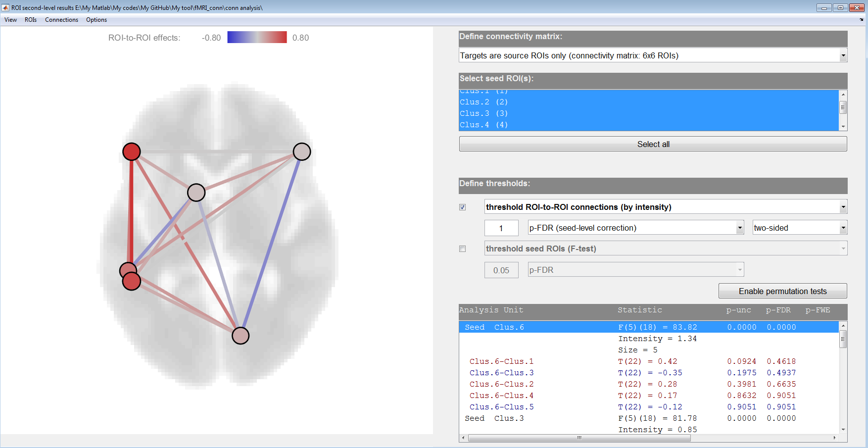Select the center pale ROI node

pos(196,192)
